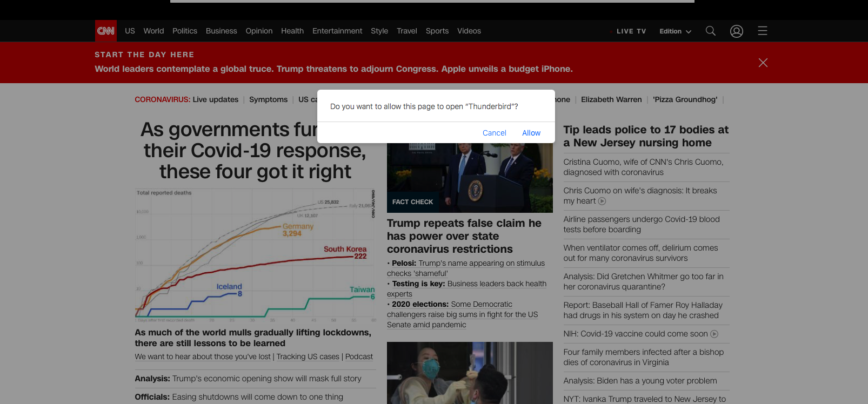Open Cristina Cuomo coronavirus diagnosis story
This screenshot has height=404, width=868.
(x=643, y=167)
